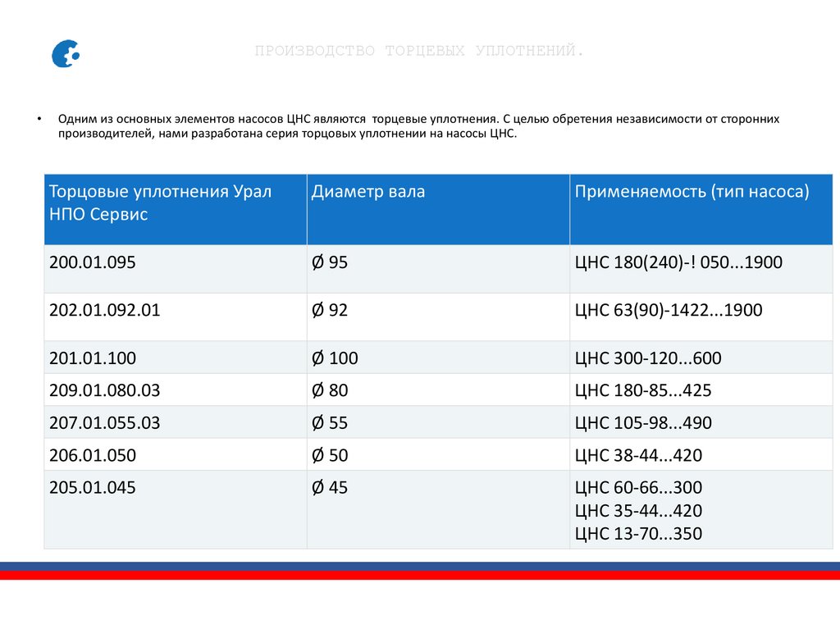The height and width of the screenshot is (629, 840).
Task: Select cell '207.01.055.03'
Action: [x=176, y=422]
